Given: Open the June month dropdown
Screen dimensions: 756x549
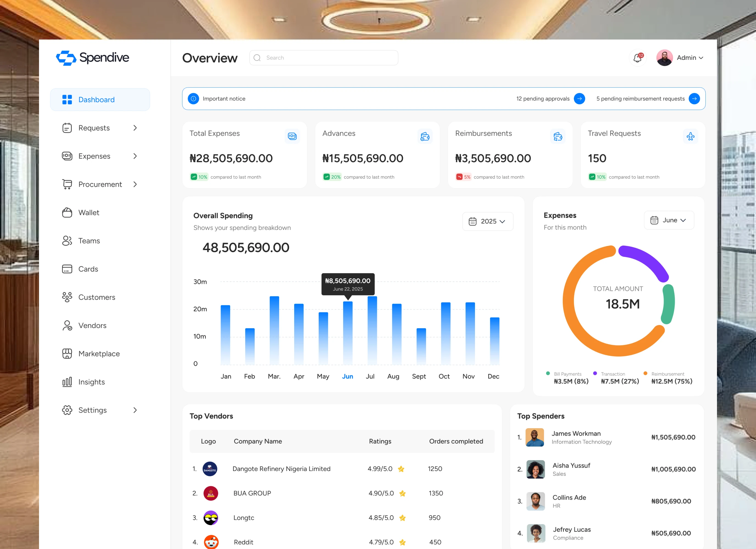Looking at the screenshot, I should pos(669,220).
